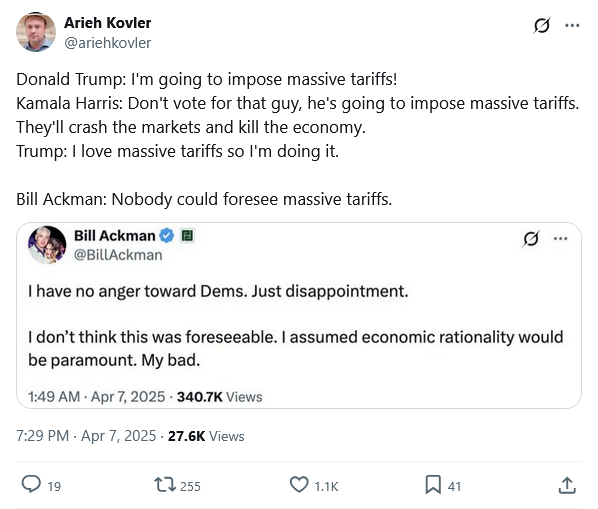The width and height of the screenshot is (598, 509).
Task: Go to the @ariehkovler handle
Action: (x=108, y=43)
